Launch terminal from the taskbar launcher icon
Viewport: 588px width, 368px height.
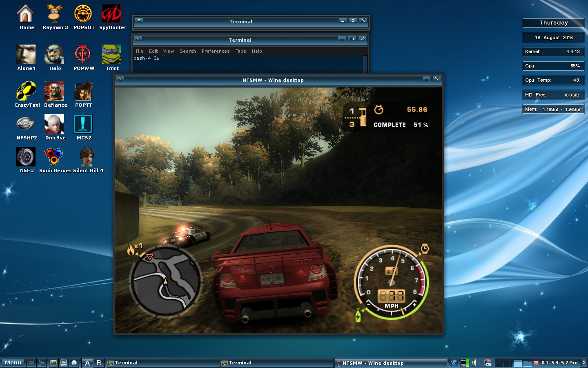[x=53, y=363]
